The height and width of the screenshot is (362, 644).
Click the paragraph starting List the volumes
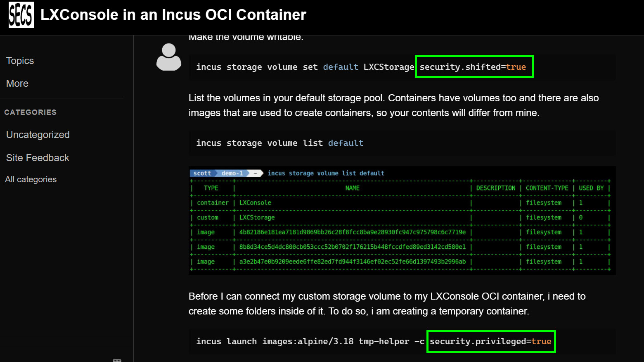pos(394,105)
